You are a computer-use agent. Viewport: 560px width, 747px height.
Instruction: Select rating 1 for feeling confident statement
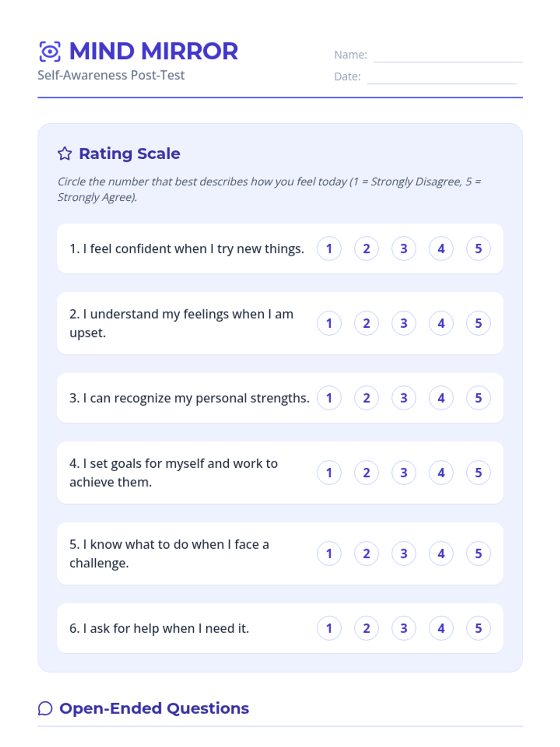pyautogui.click(x=329, y=248)
